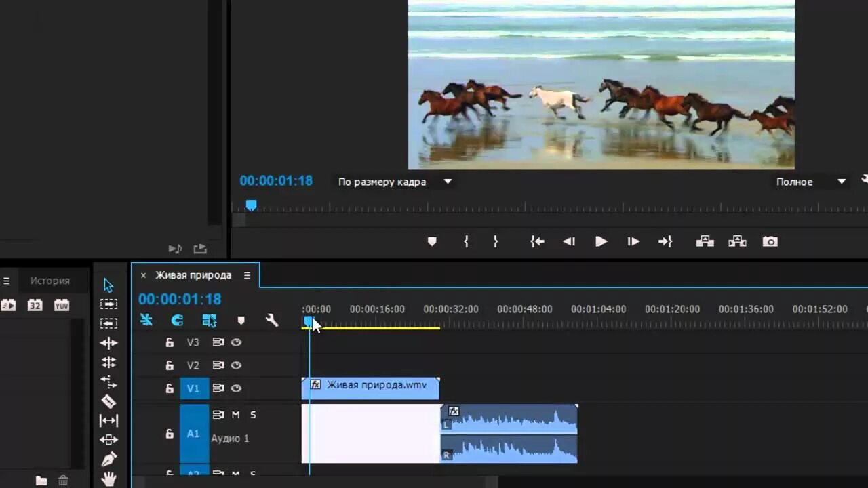This screenshot has width=868, height=488.
Task: Mute audio track A1
Action: (x=235, y=415)
